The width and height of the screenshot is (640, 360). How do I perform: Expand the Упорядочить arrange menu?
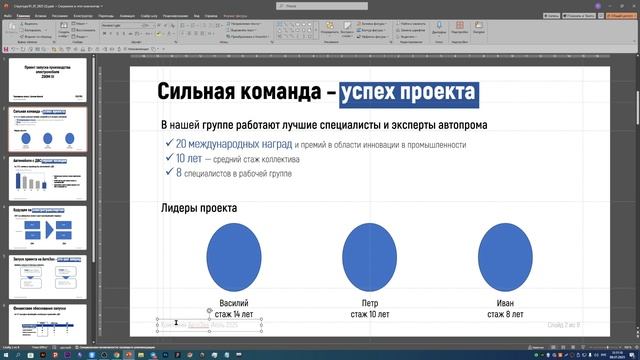click(x=330, y=29)
